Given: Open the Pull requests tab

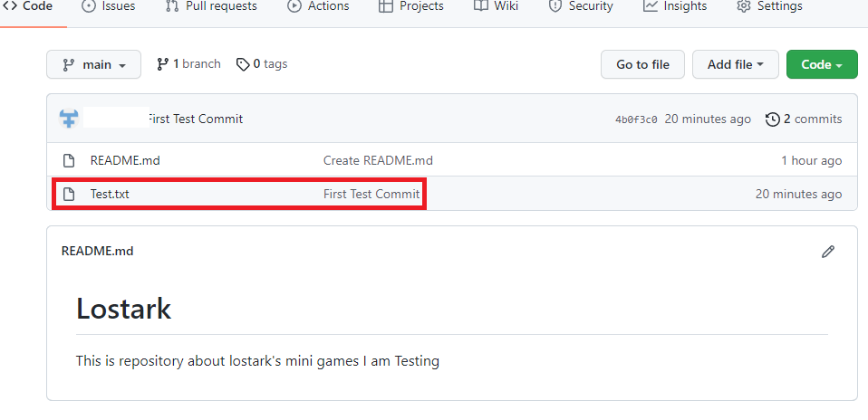Looking at the screenshot, I should (x=211, y=6).
